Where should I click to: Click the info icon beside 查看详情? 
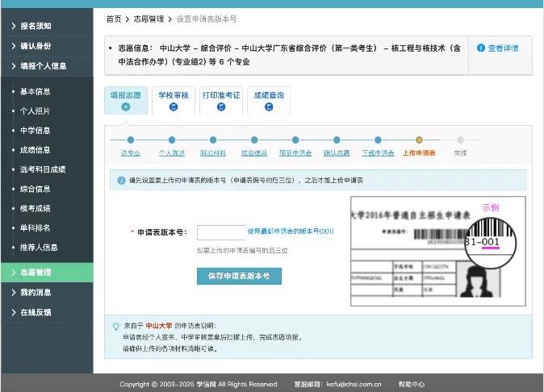pyautogui.click(x=480, y=48)
